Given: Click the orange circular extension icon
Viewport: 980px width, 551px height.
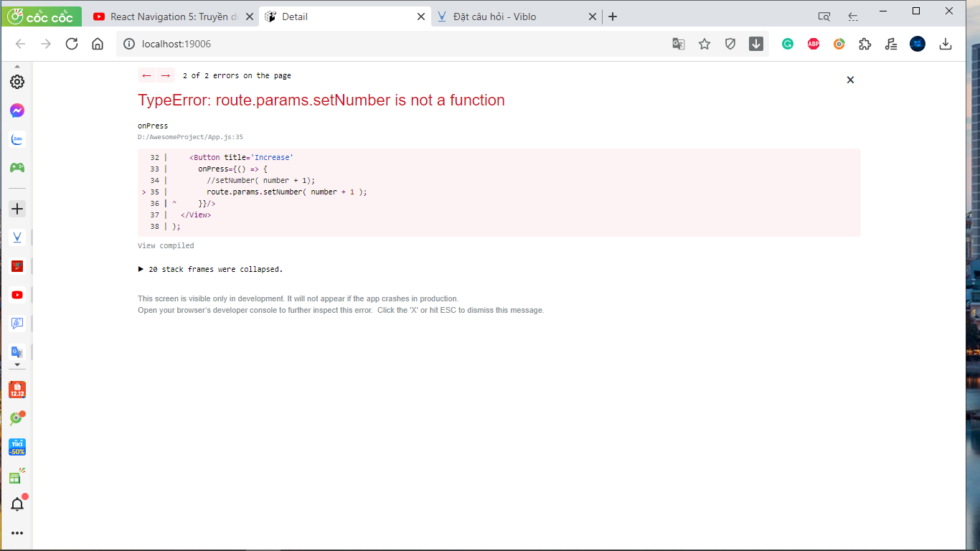Looking at the screenshot, I should 839,44.
